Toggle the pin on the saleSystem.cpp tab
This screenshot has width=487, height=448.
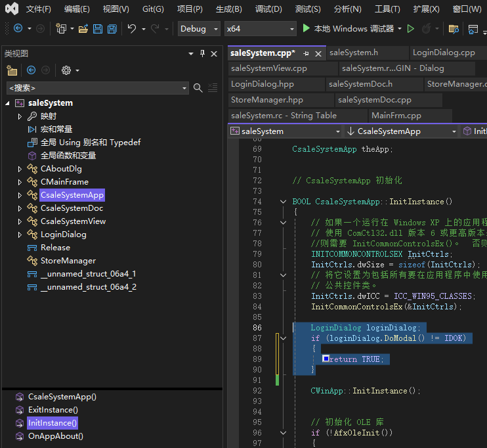tap(306, 53)
